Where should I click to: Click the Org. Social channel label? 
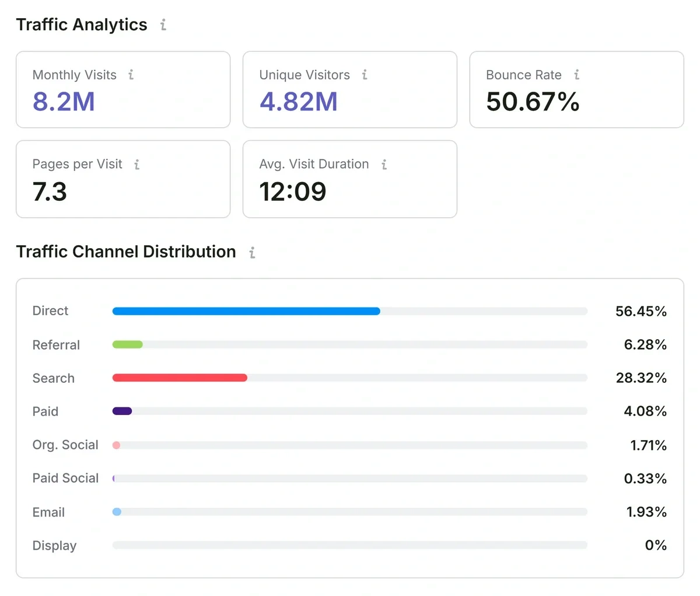[x=65, y=445]
